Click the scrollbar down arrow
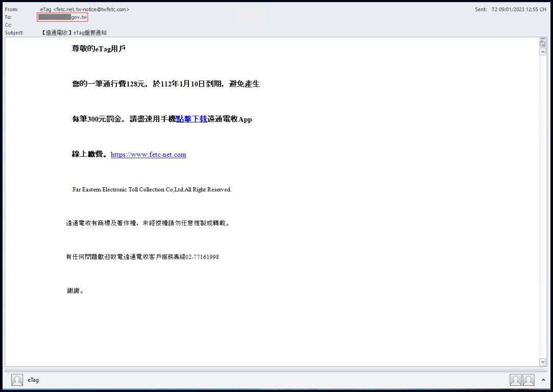 pos(543,362)
